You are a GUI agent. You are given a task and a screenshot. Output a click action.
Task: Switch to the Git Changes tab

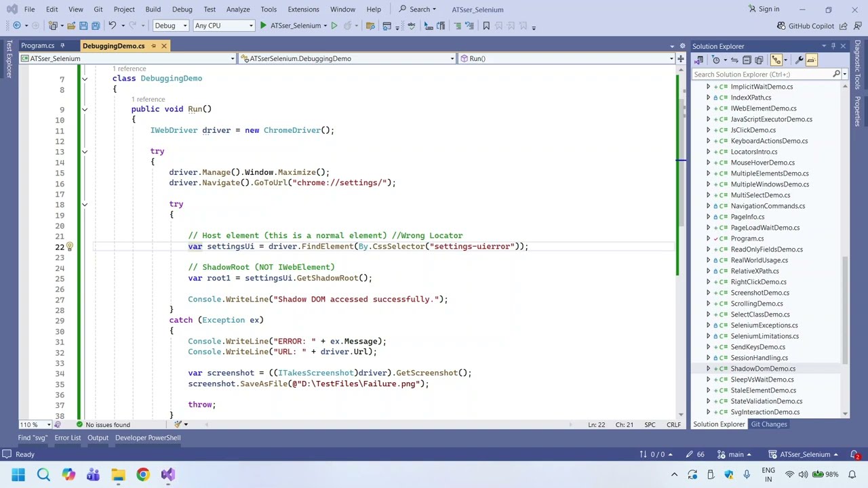pos(768,424)
